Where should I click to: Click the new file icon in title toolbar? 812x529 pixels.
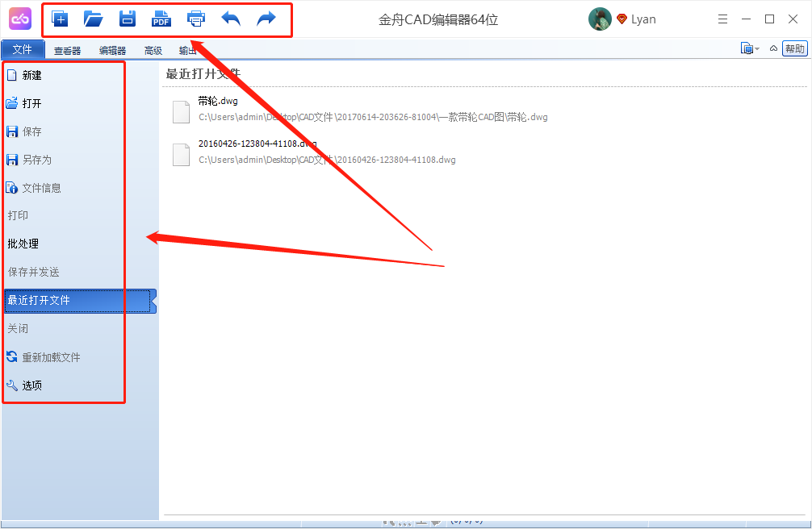coord(60,19)
